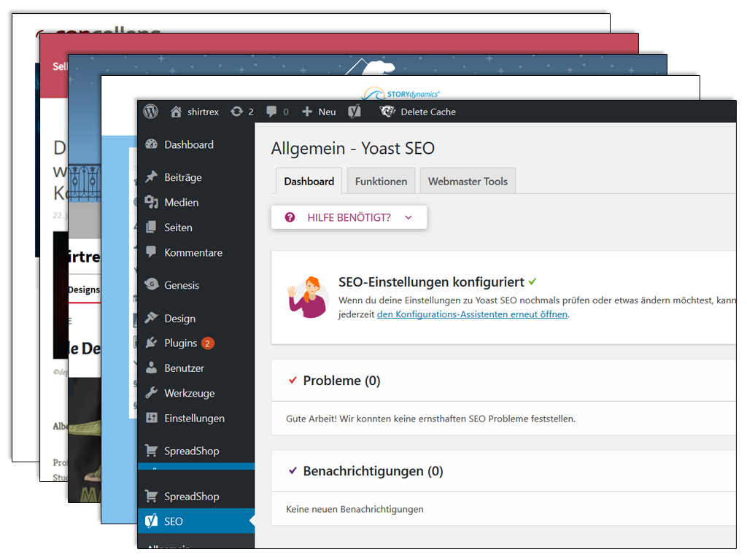Click the Dashboard gauge icon in sidebar
747x560 pixels.
click(152, 144)
